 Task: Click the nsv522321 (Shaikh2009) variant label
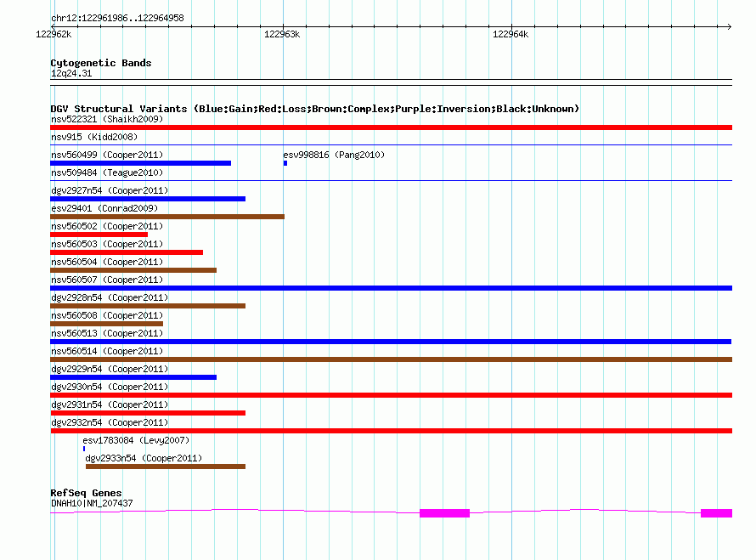tap(107, 119)
